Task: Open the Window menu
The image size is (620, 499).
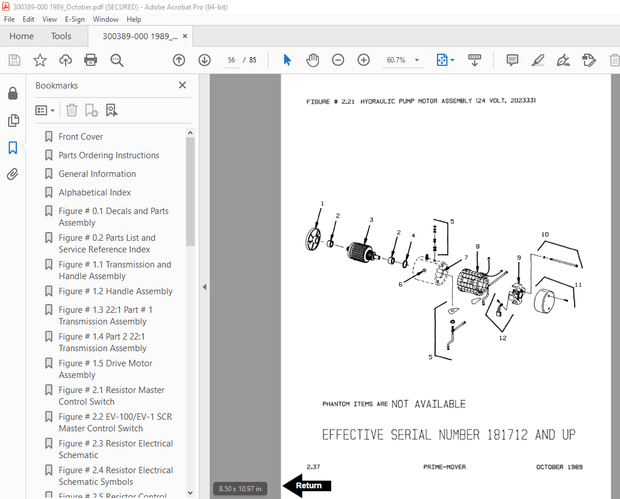Action: (x=106, y=19)
